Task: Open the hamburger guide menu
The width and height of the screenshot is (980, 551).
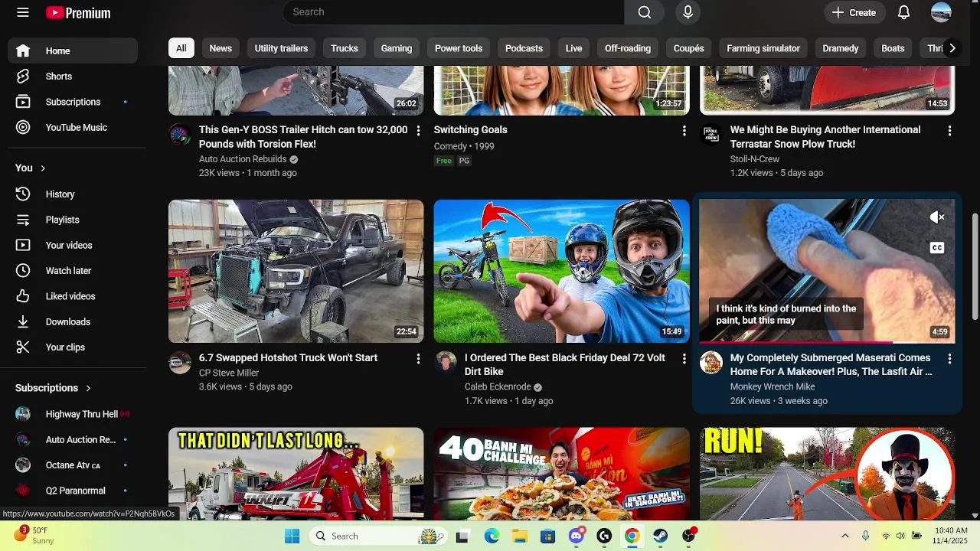Action: [x=23, y=12]
